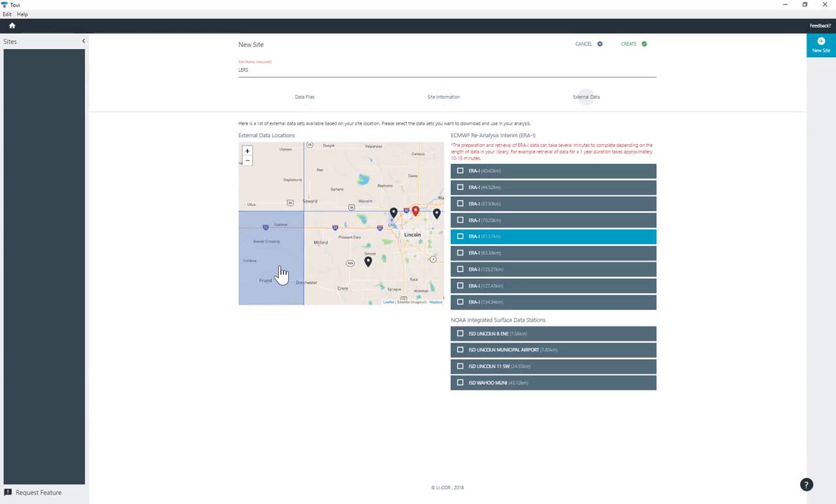
Task: Enable the ERA-I 123.27km checkbox
Action: tap(460, 269)
